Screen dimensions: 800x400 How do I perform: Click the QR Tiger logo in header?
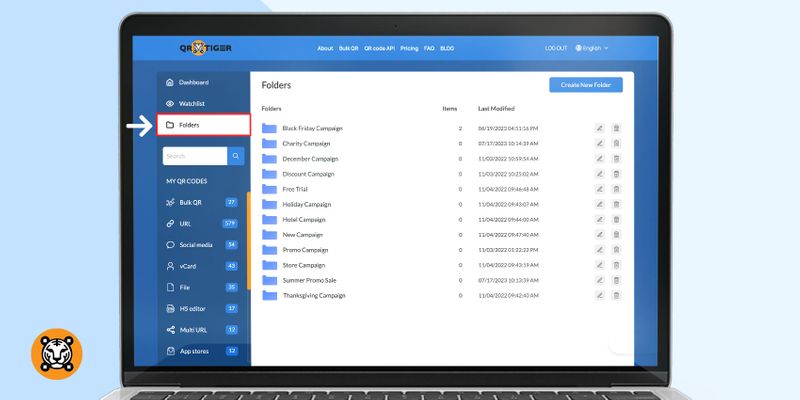205,48
